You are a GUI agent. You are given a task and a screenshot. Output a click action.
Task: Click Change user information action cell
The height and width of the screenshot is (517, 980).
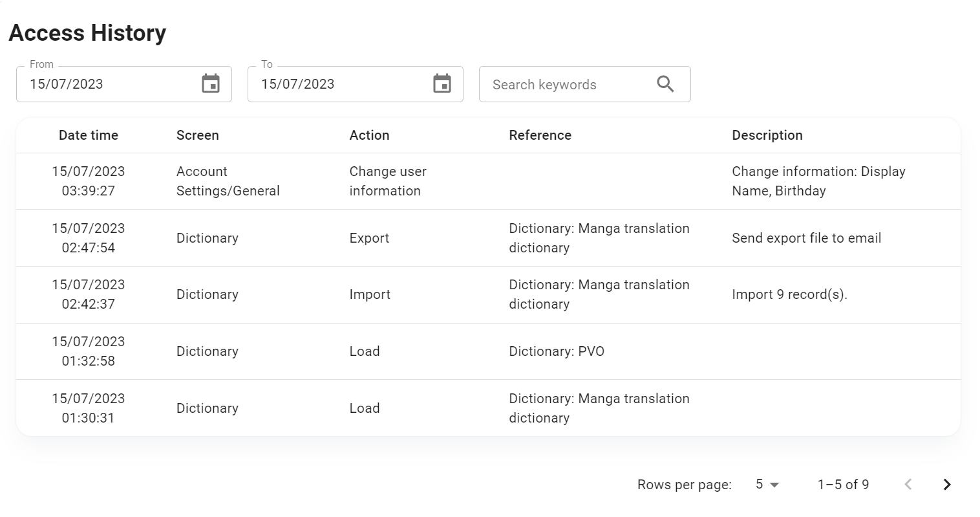388,181
